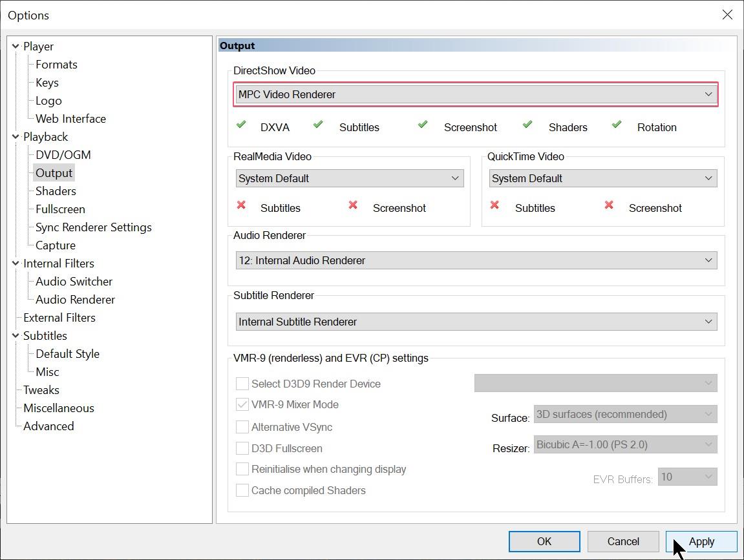744x560 pixels.
Task: Open the D3D9 render device dropdown
Action: [595, 383]
